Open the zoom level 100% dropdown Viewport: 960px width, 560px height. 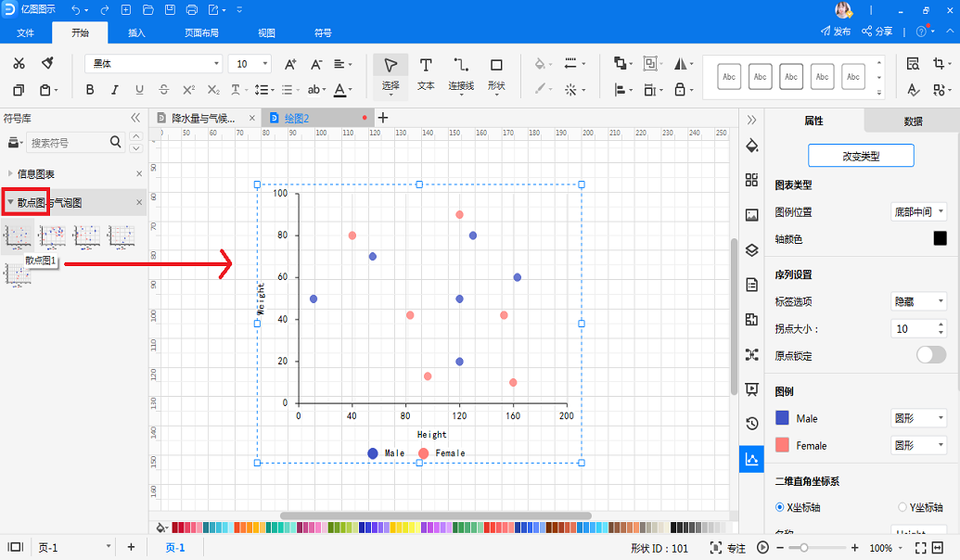click(x=885, y=548)
